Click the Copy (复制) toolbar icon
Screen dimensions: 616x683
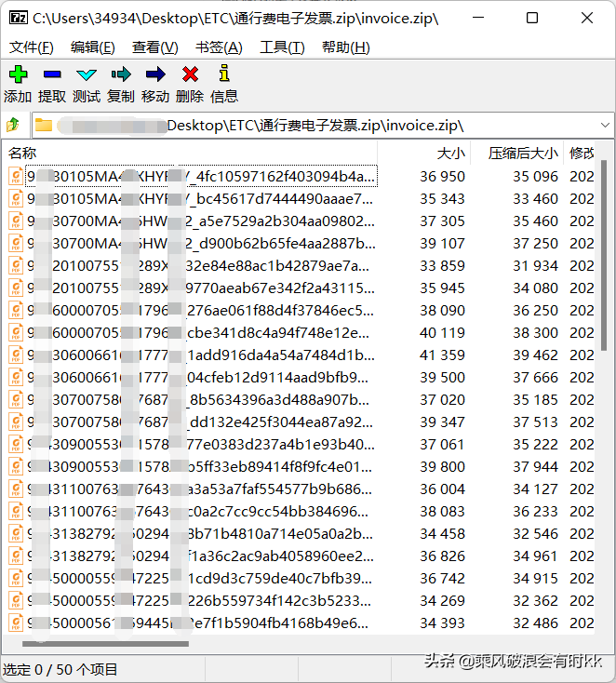121,75
